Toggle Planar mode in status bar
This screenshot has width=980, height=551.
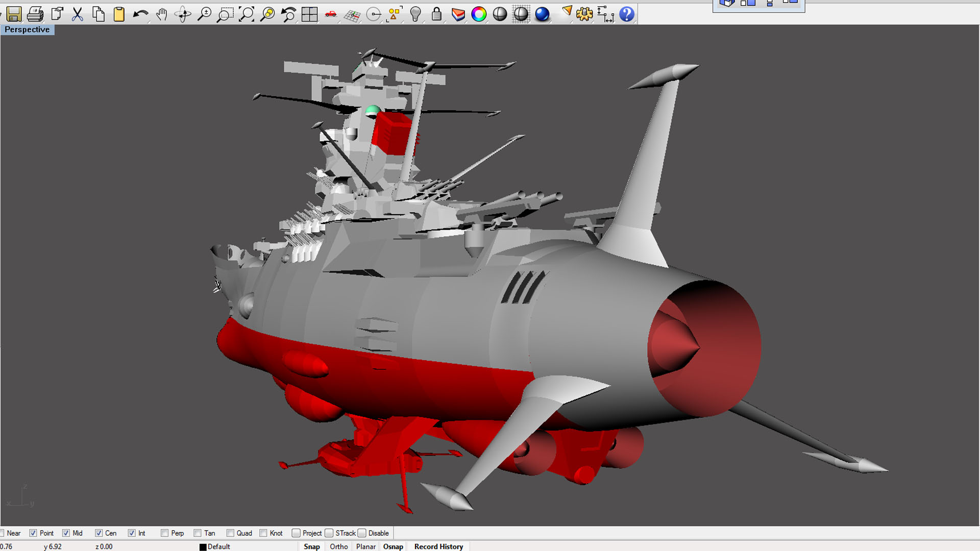[366, 546]
